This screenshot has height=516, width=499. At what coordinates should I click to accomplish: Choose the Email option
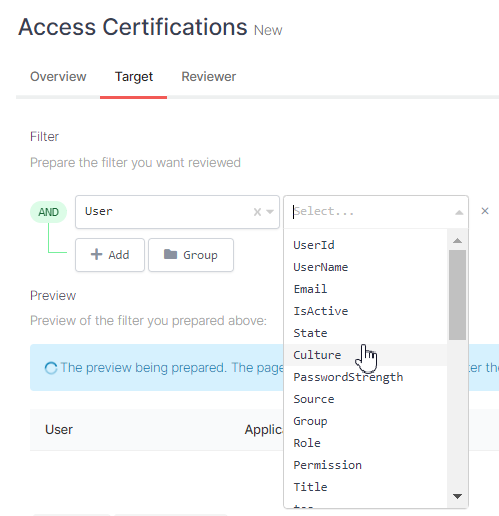[x=365, y=289]
